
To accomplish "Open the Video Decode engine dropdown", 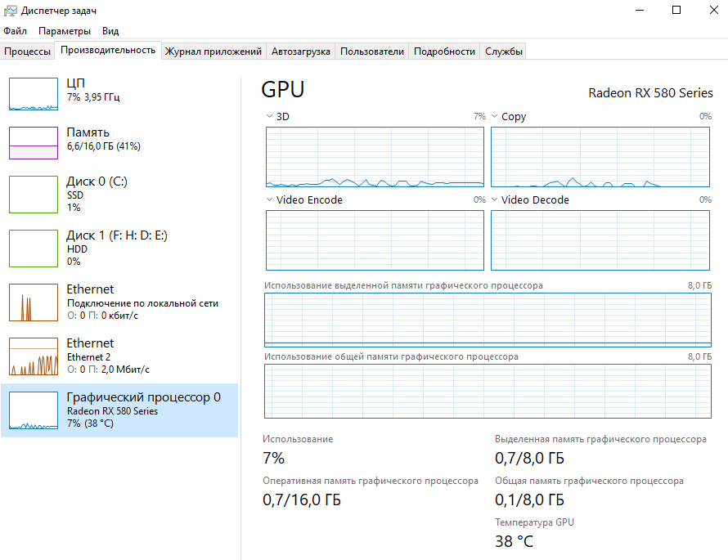I will pyautogui.click(x=495, y=200).
